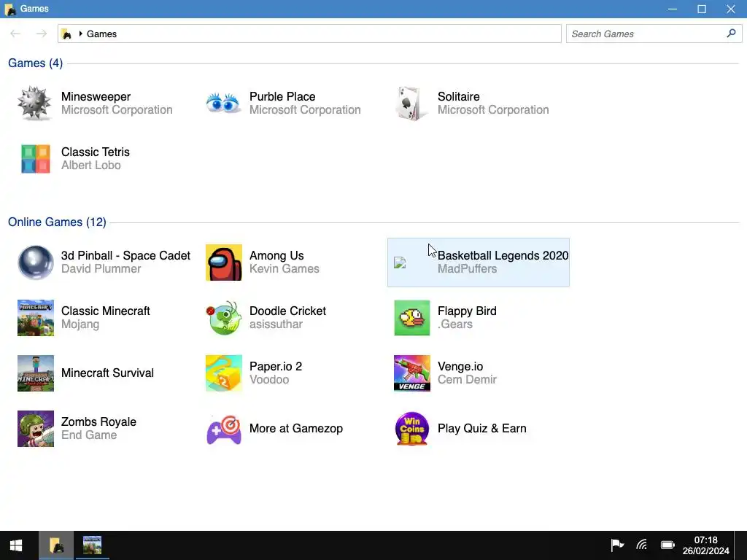Click the David Plummer publisher text
This screenshot has width=747, height=560.
point(101,268)
